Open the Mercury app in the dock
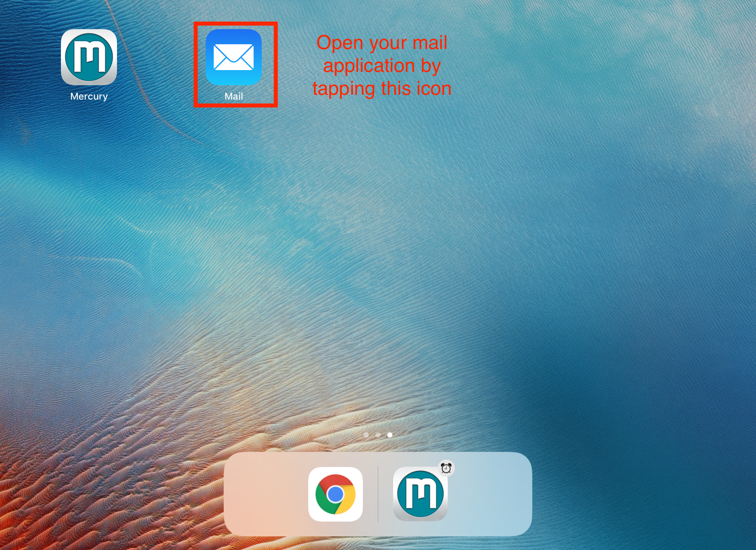 pos(420,494)
